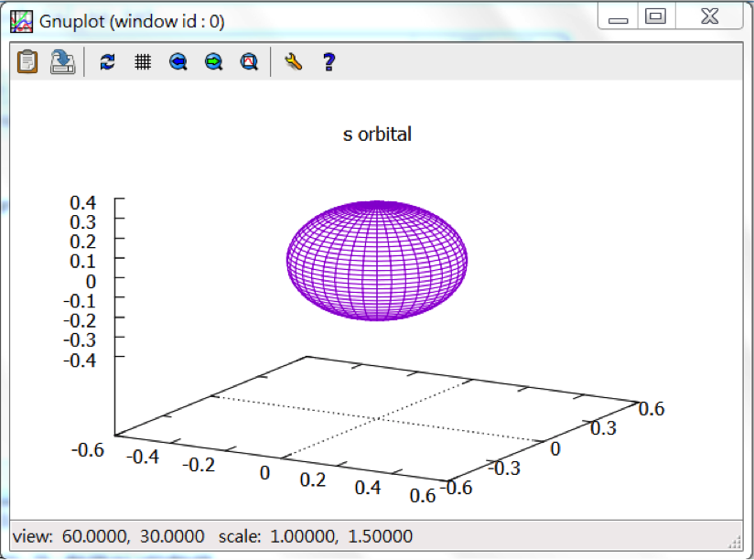Click the purple sphere wireframe surface
This screenshot has height=560, width=754.
[x=377, y=260]
